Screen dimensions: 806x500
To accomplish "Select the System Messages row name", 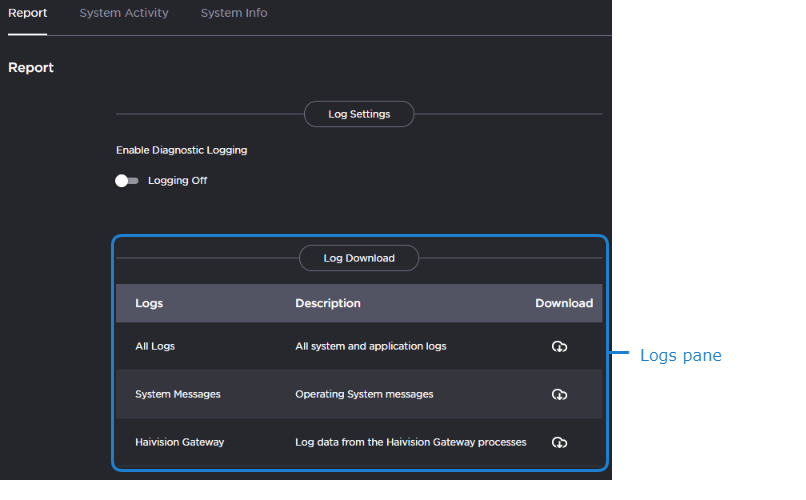I will coord(178,394).
